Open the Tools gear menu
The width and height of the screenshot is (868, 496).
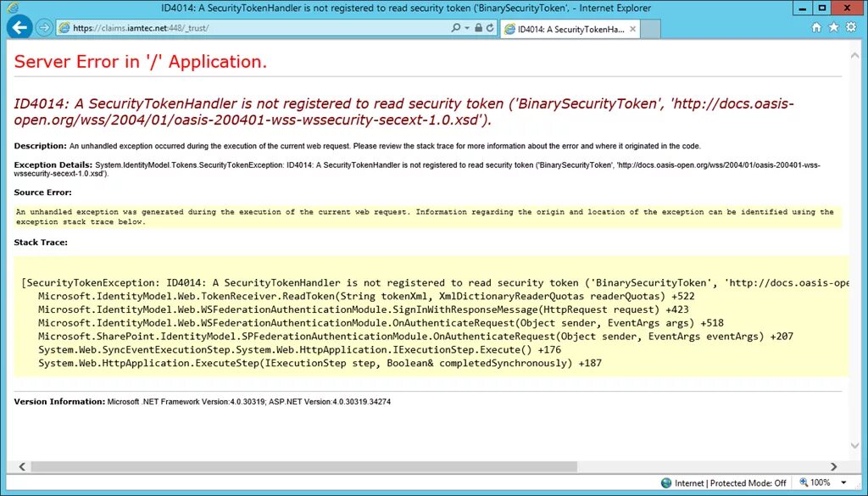pyautogui.click(x=851, y=28)
